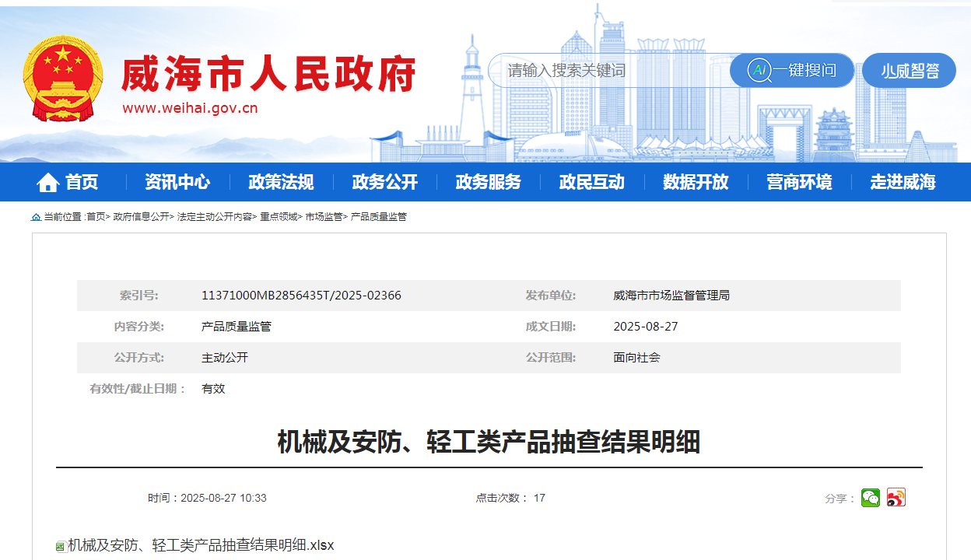Screen dimensions: 971x560
Task: Click 有效性 value 有效
Action: click(213, 389)
